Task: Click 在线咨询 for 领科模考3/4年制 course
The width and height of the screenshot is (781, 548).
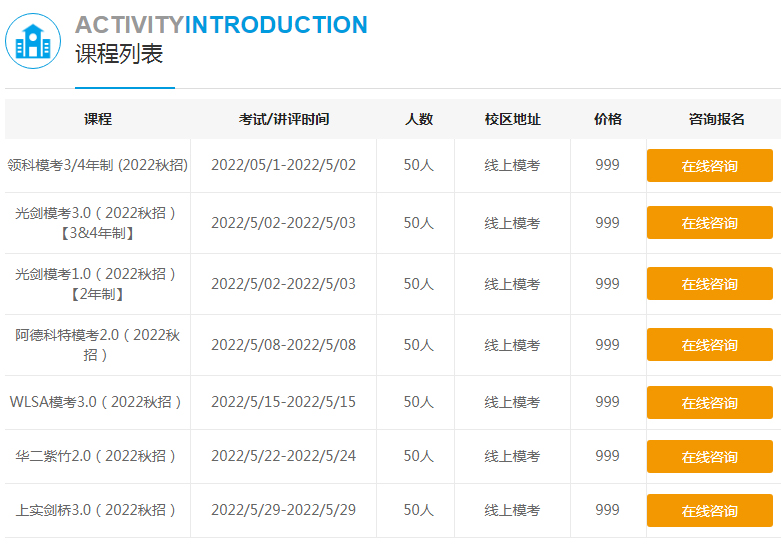Action: pyautogui.click(x=709, y=166)
